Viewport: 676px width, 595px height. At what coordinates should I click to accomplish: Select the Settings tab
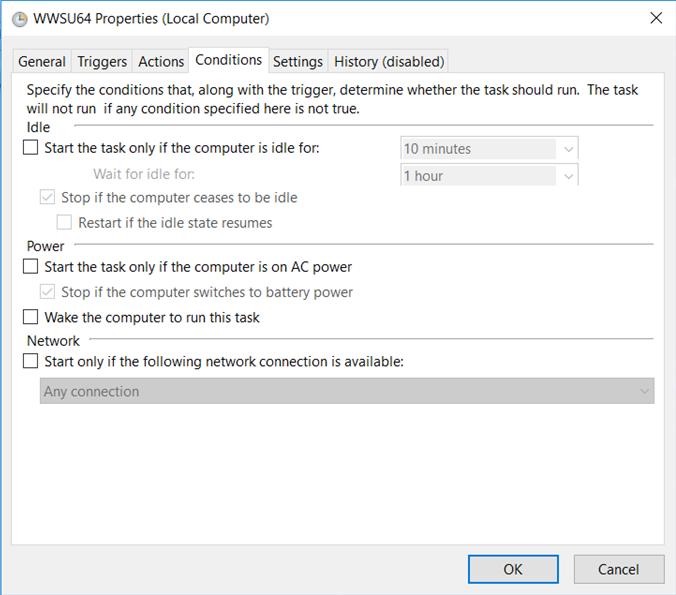point(298,61)
